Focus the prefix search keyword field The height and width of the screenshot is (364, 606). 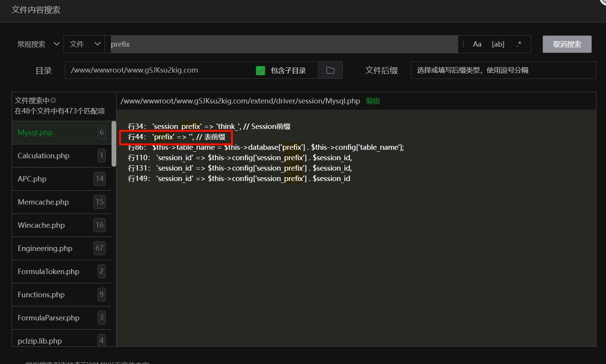pos(282,44)
